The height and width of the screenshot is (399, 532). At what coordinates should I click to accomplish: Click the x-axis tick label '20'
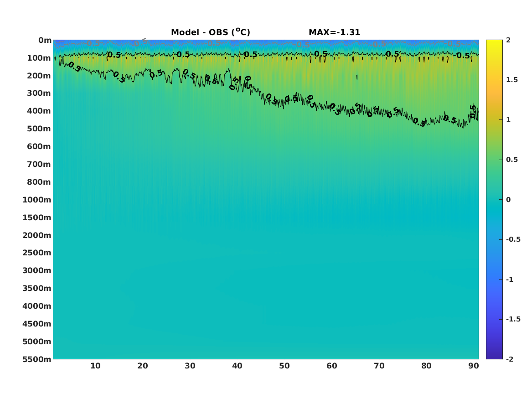click(143, 366)
